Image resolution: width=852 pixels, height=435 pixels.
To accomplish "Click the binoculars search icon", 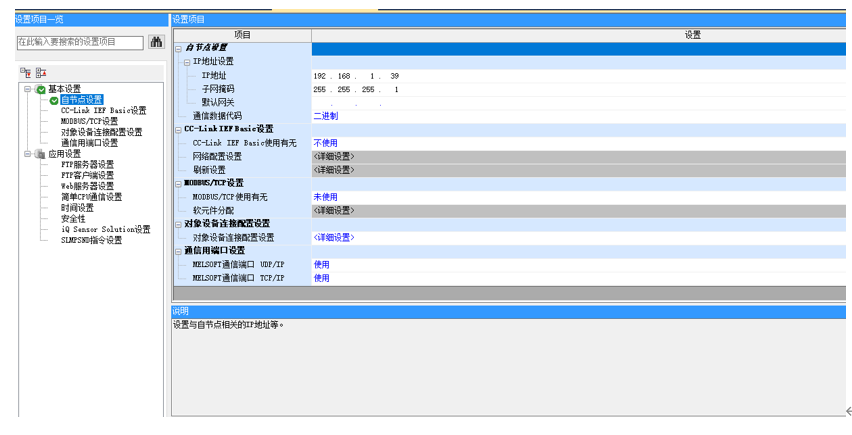I will pyautogui.click(x=156, y=42).
